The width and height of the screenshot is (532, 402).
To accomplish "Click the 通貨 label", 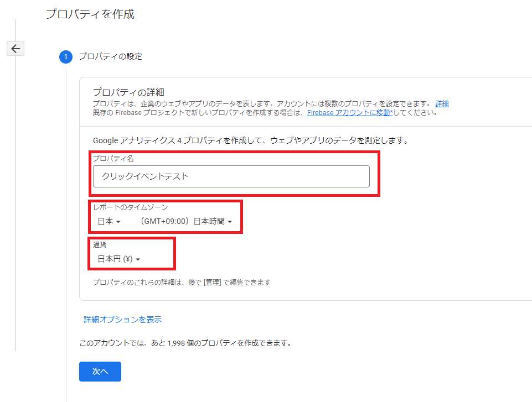I will pyautogui.click(x=100, y=245).
